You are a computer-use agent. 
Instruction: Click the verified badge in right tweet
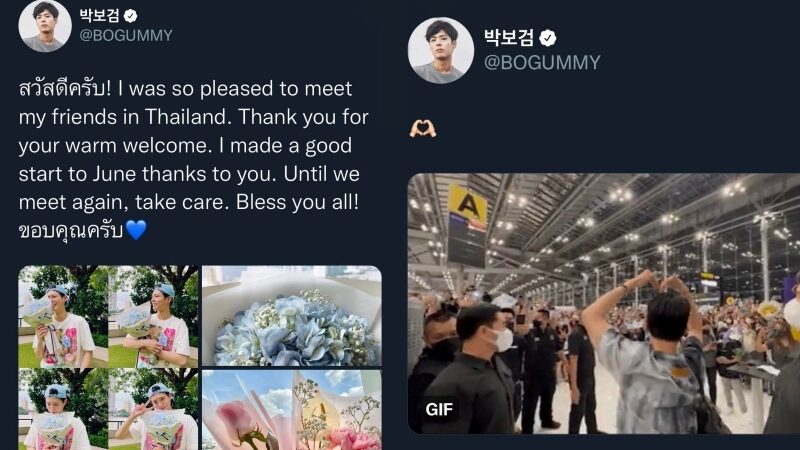point(547,38)
